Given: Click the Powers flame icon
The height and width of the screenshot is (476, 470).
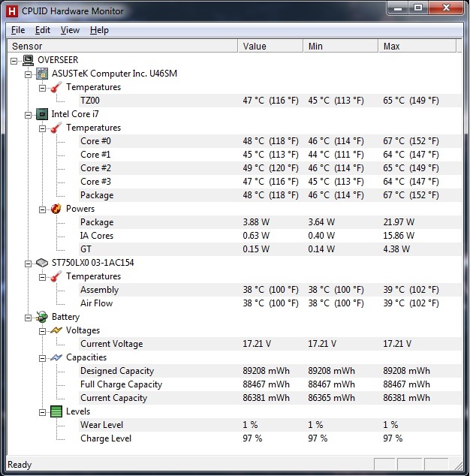Looking at the screenshot, I should 56,209.
